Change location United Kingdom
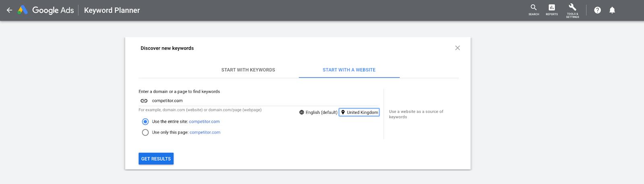The image size is (644, 184). tap(359, 113)
